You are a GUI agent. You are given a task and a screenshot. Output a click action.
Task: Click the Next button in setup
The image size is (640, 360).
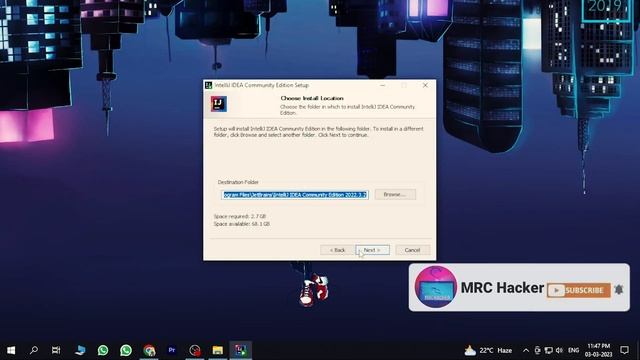point(372,250)
